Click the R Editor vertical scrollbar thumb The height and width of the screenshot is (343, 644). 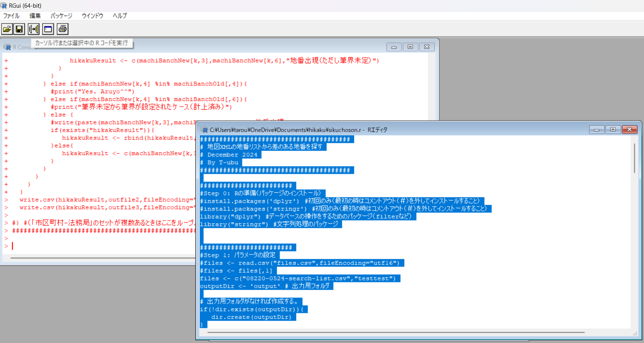[634, 158]
